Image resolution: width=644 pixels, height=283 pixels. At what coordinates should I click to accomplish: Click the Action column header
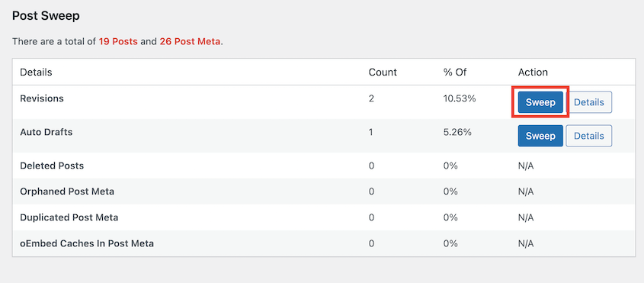(533, 72)
